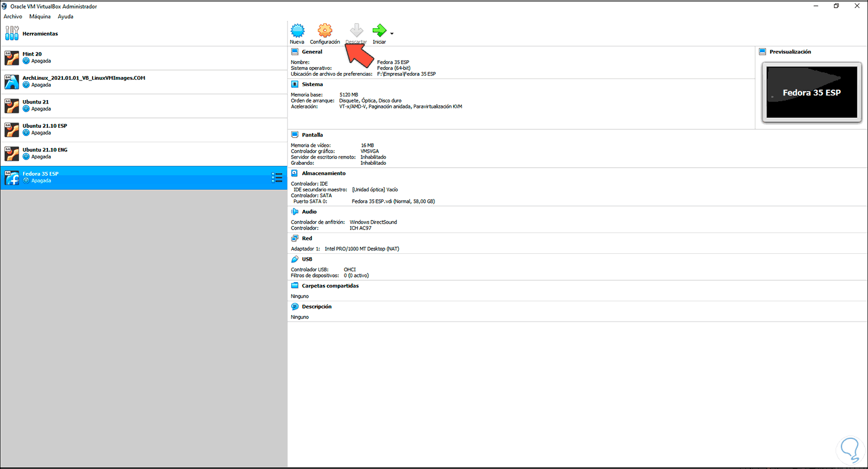868x469 pixels.
Task: Expand the Iniciar dropdown arrow
Action: coord(392,33)
